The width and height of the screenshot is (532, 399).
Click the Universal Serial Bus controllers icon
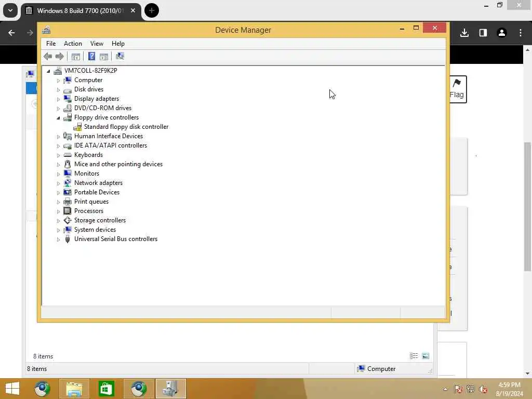(x=68, y=239)
